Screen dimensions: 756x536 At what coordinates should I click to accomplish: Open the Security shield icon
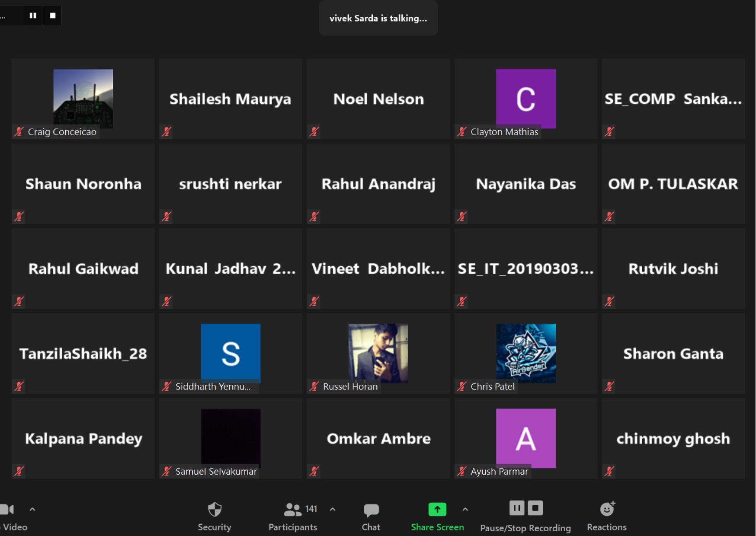click(215, 510)
